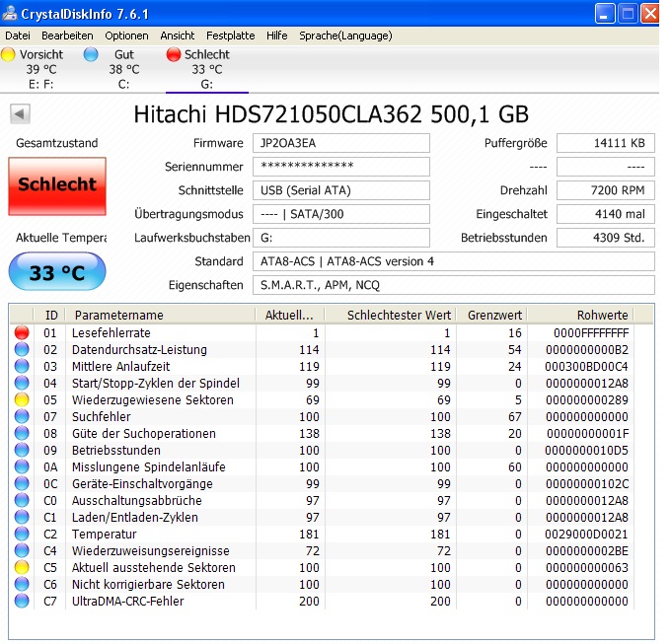This screenshot has width=671, height=644.
Task: Open the Datei menu
Action: coord(18,36)
